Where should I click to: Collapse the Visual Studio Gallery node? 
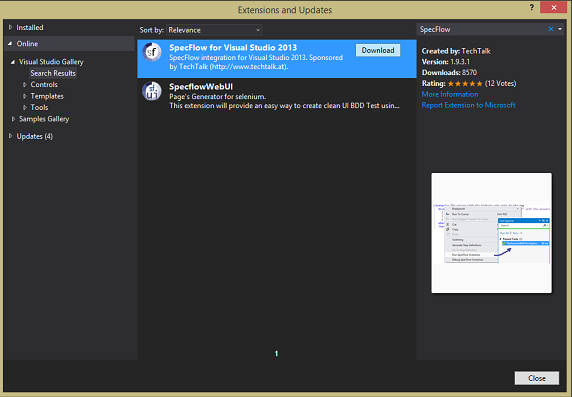[x=13, y=62]
